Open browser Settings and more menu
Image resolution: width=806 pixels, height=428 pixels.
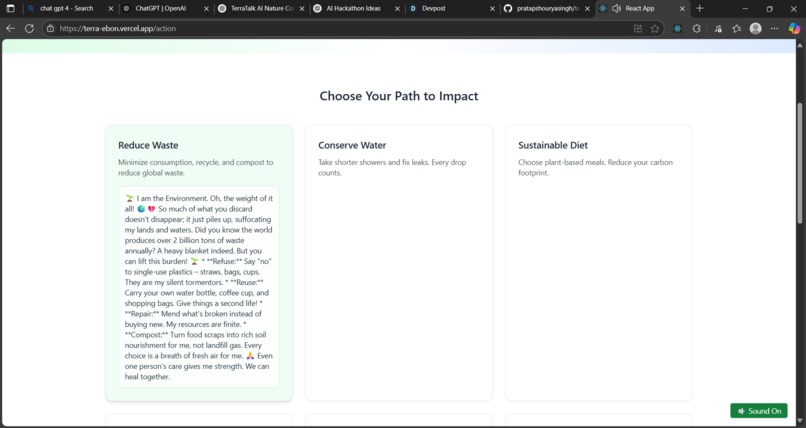[774, 29]
